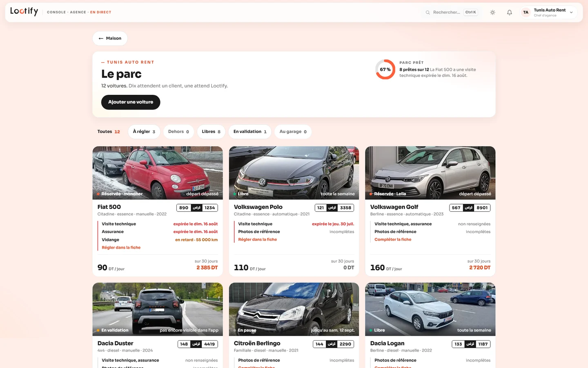The width and height of the screenshot is (588, 368).
Task: Click license plate 567 تونس 8901
Action: pos(470,208)
